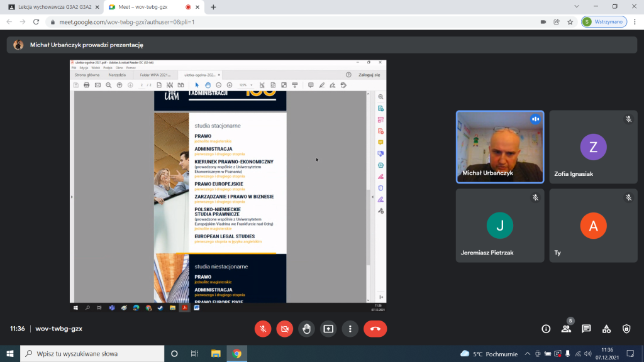
Task: Turn on the camera in Meet
Action: click(x=285, y=329)
